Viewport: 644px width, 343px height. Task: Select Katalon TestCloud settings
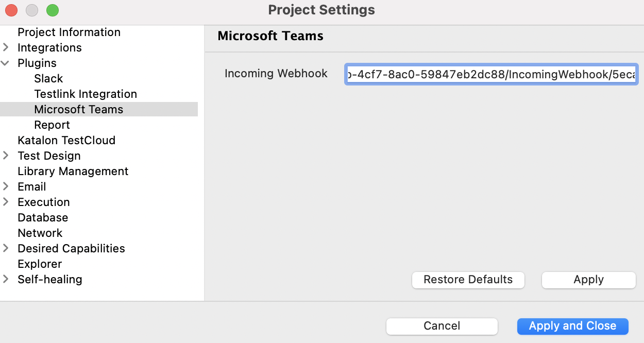pyautogui.click(x=66, y=140)
